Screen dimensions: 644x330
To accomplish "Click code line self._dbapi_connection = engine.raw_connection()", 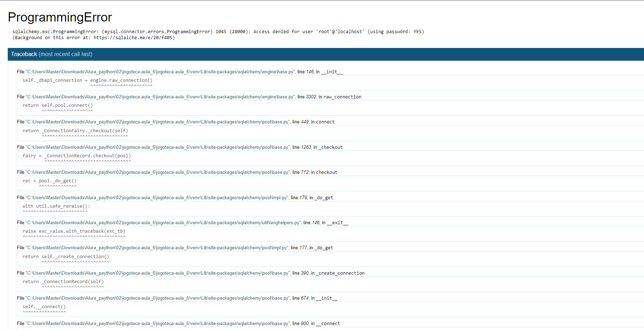I will pos(88,80).
